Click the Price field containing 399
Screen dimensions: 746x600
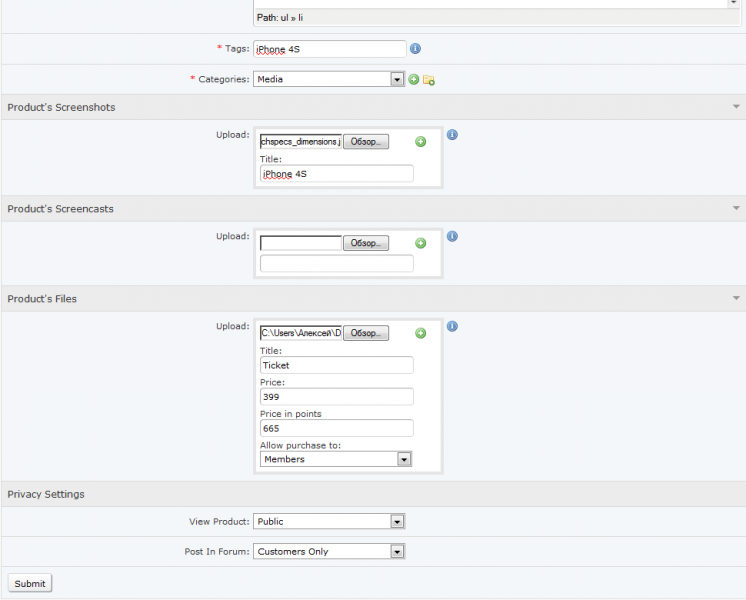tap(336, 397)
